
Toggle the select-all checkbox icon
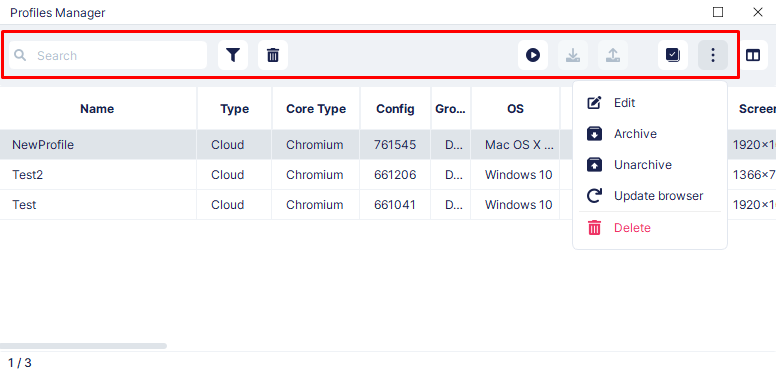pos(673,55)
